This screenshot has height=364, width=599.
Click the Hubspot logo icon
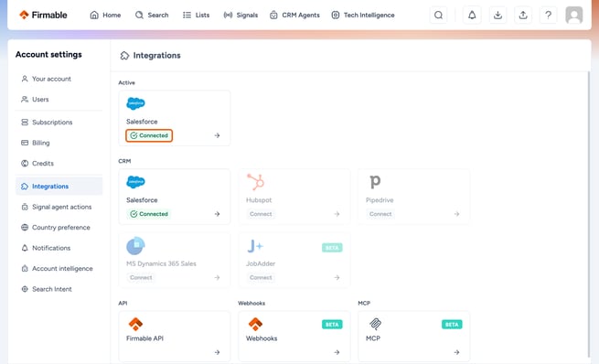[x=255, y=182]
